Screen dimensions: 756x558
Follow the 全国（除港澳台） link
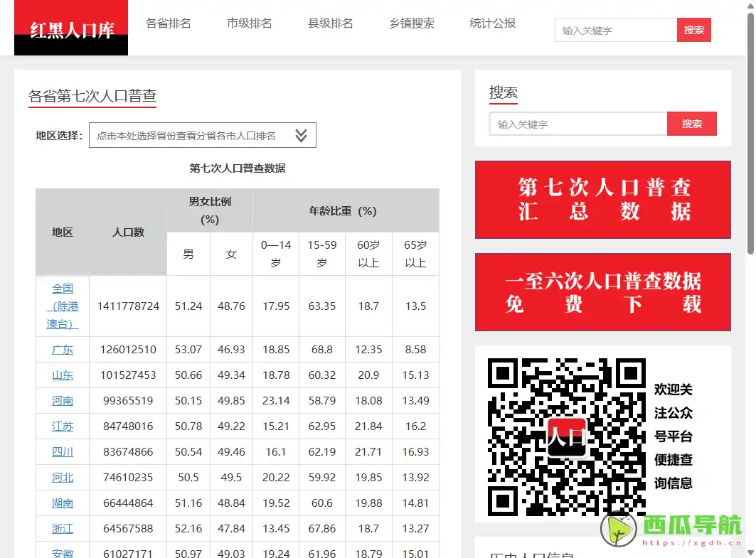click(62, 306)
